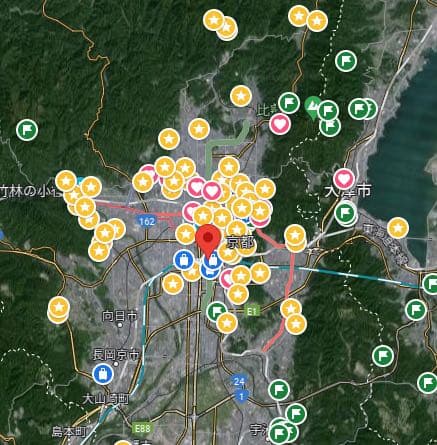The image size is (437, 445).
Task: Select the yellow star pin near the lake shore
Action: (398, 228)
